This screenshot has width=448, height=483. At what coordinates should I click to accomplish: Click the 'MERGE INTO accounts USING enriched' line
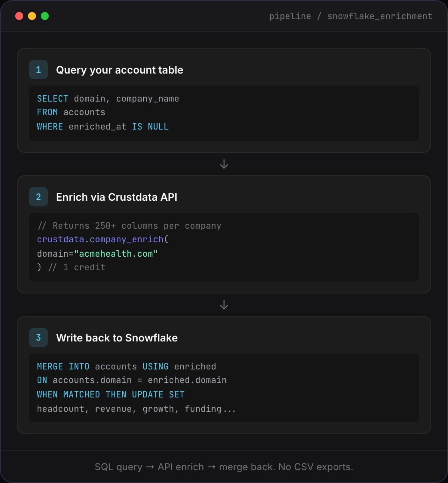coord(126,367)
